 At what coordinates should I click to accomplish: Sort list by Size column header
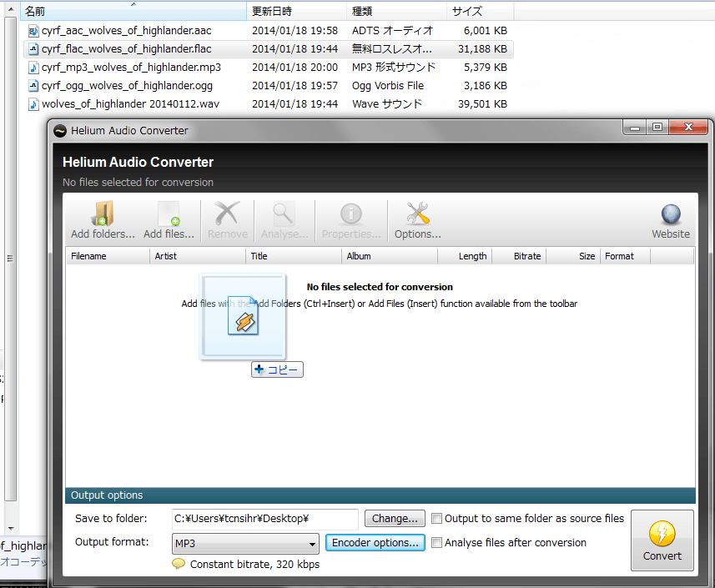(x=572, y=256)
